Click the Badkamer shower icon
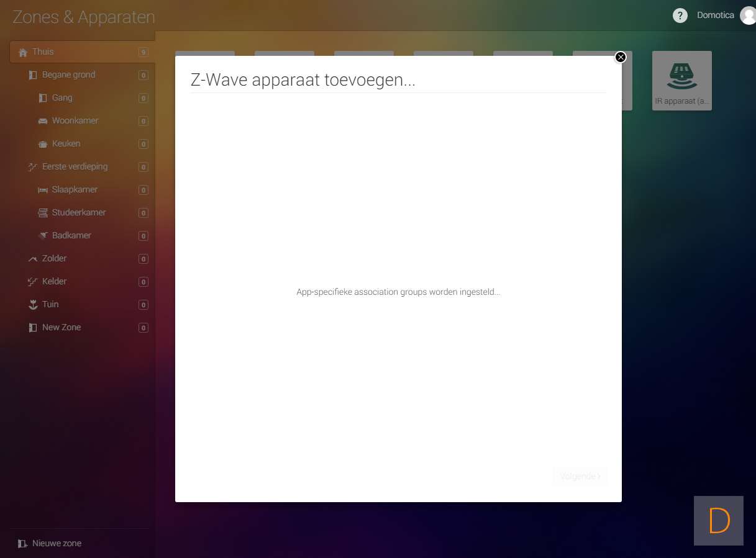756x558 pixels. [x=43, y=236]
